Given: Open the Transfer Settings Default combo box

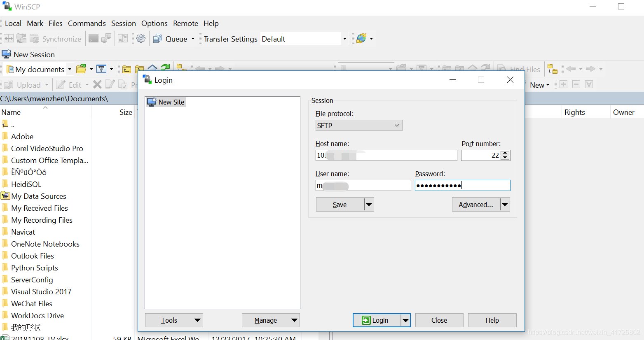Looking at the screenshot, I should click(304, 39).
